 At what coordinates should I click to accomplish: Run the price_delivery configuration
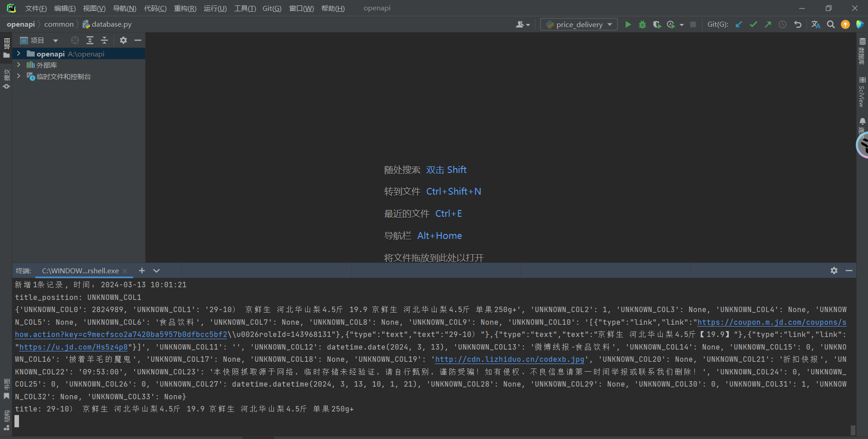pos(628,24)
